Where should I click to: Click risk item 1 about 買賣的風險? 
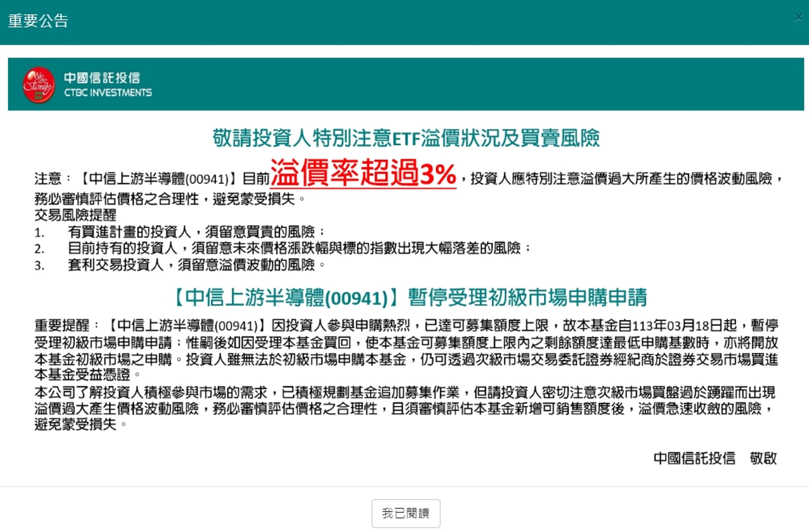point(179,232)
